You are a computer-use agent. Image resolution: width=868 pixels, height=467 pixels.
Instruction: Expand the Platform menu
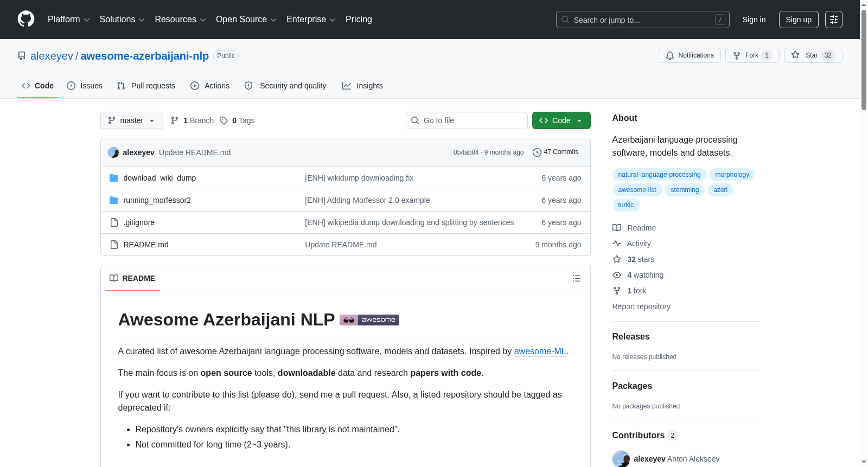pyautogui.click(x=68, y=20)
